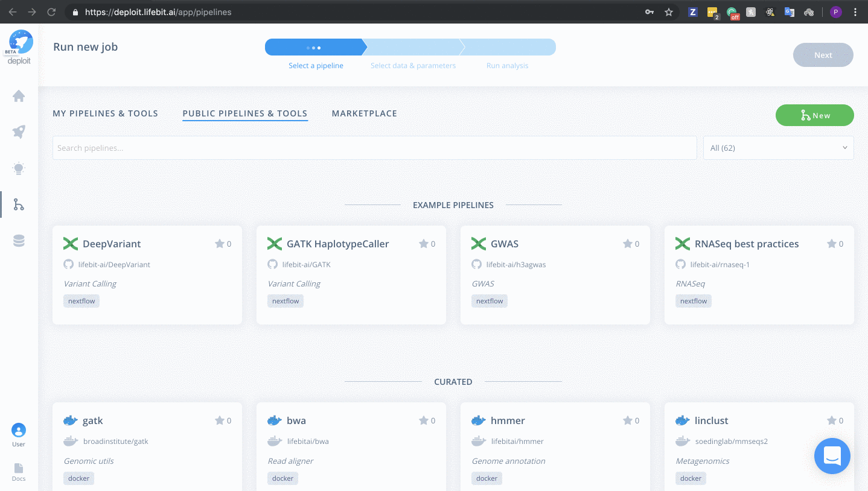Click the Search pipelines input field
868x491 pixels.
coord(375,148)
